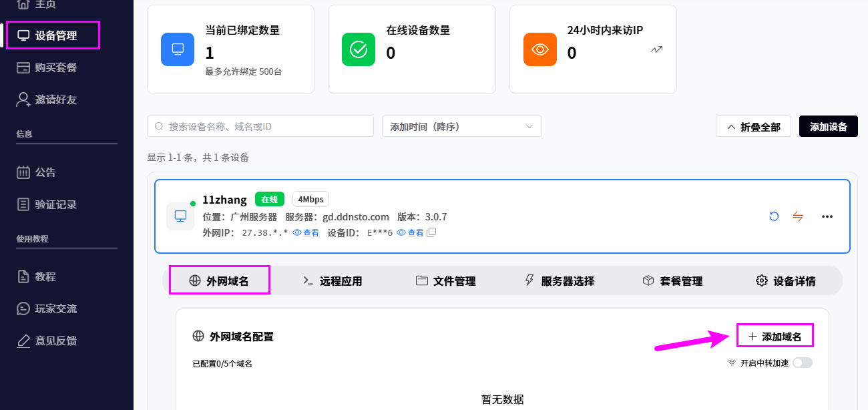Focus the device search input field
Viewport: 868px width, 410px height.
pos(260,126)
